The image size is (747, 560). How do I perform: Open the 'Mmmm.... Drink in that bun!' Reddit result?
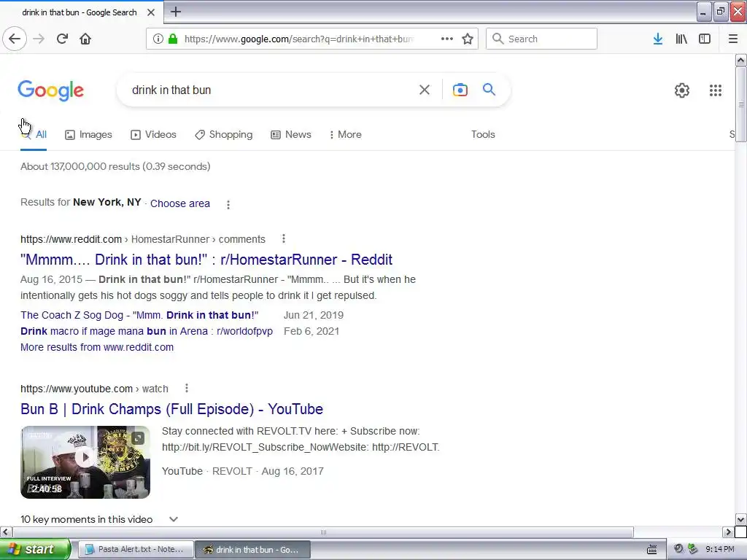pyautogui.click(x=206, y=260)
